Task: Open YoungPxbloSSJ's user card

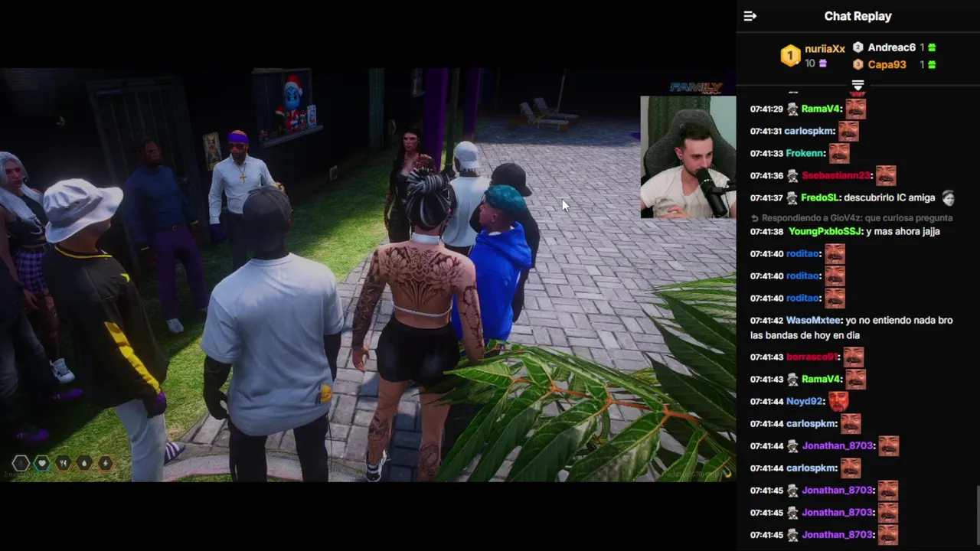Action: [825, 231]
